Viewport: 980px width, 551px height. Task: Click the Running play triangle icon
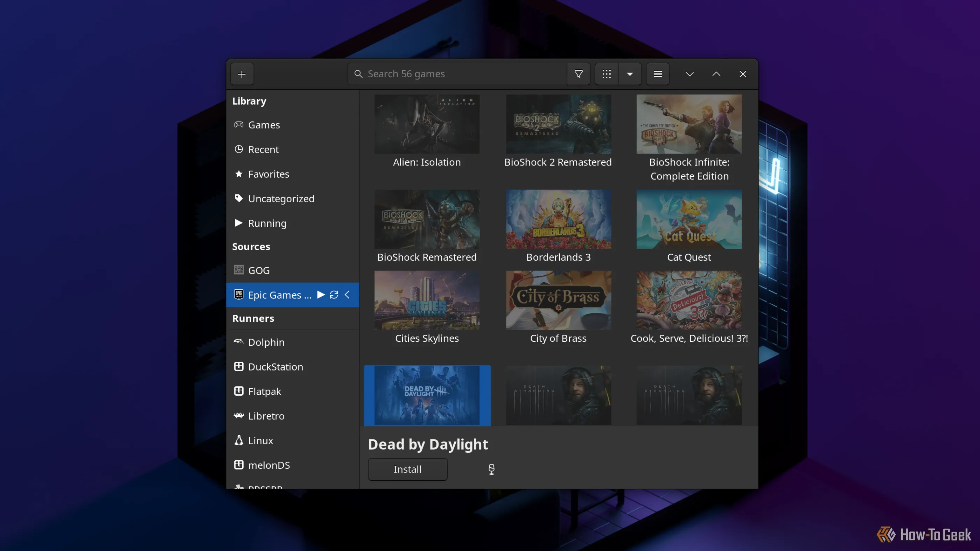[x=239, y=223]
